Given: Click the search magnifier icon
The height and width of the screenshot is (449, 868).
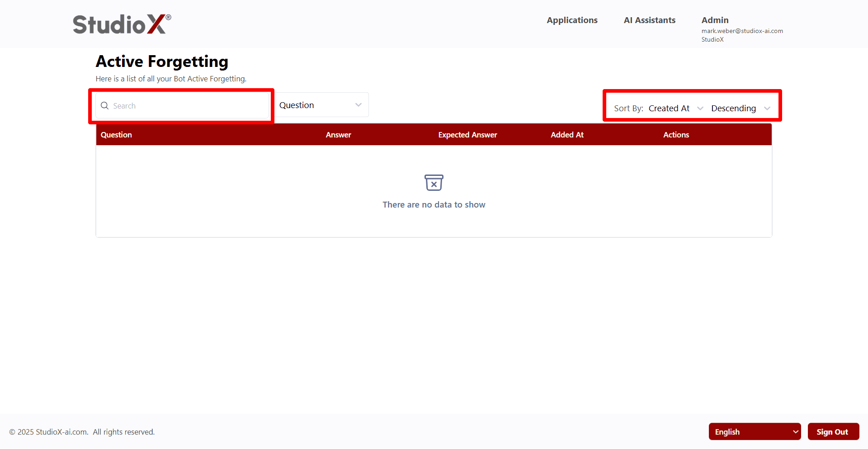Looking at the screenshot, I should 104,105.
